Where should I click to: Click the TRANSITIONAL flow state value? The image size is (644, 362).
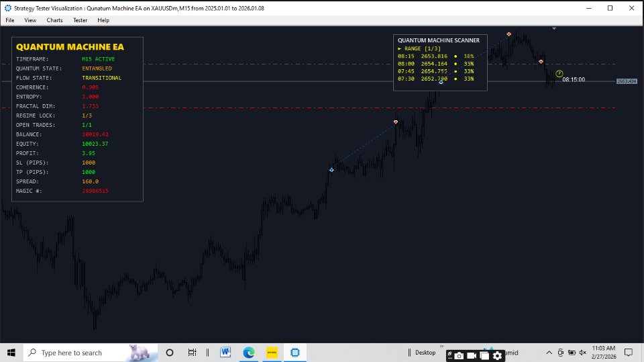pyautogui.click(x=101, y=78)
